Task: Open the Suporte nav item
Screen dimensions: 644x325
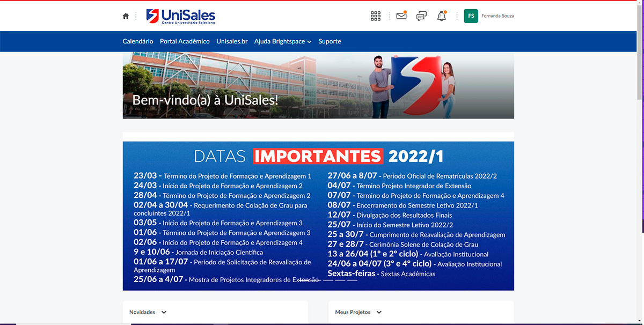Action: (330, 41)
